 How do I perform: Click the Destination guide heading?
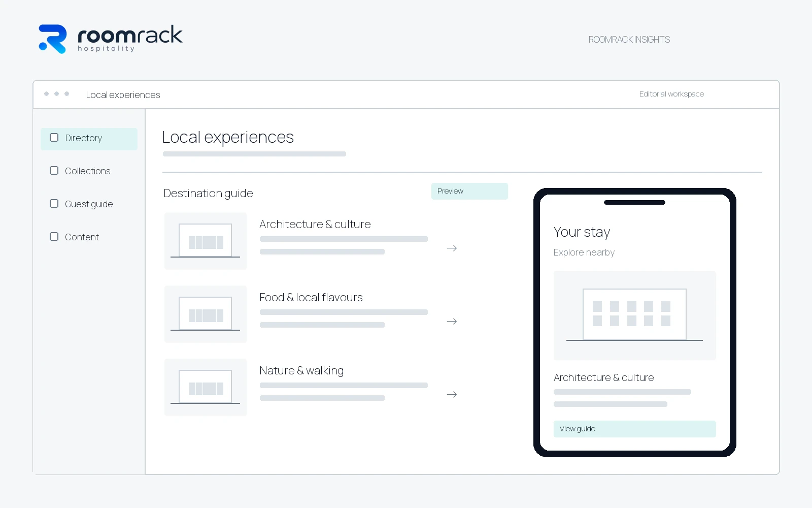(x=208, y=194)
